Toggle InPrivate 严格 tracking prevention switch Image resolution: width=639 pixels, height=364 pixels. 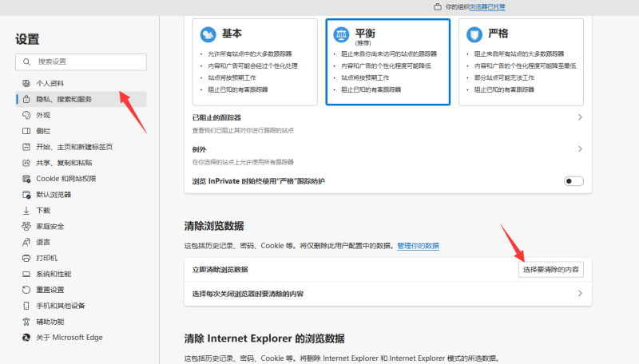(x=574, y=180)
